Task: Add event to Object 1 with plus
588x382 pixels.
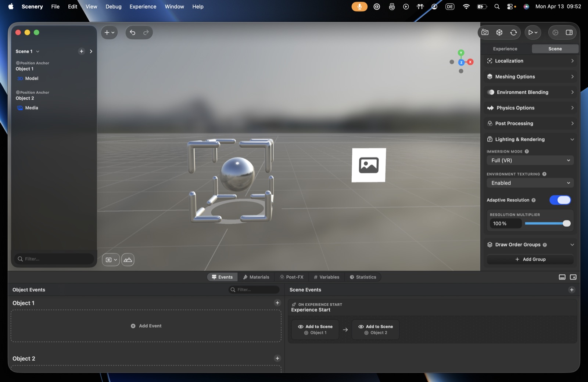Action: point(277,303)
